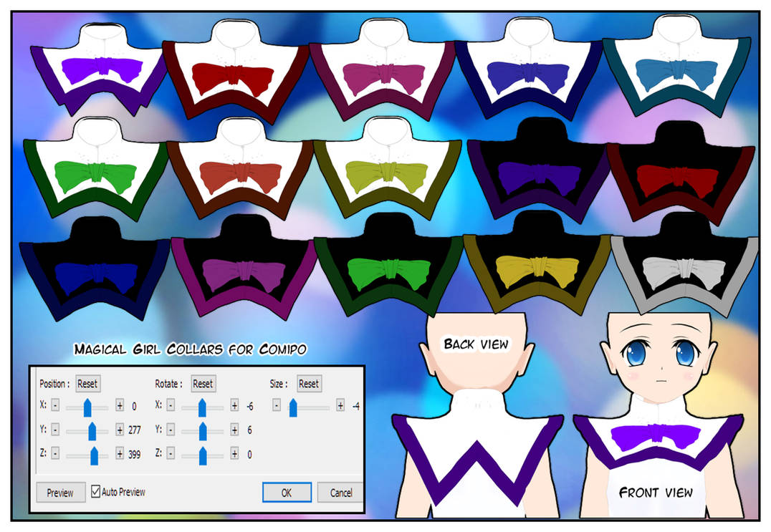The width and height of the screenshot is (771, 532).
Task: Decrement the Size value with its minus stepper
Action: click(x=276, y=407)
